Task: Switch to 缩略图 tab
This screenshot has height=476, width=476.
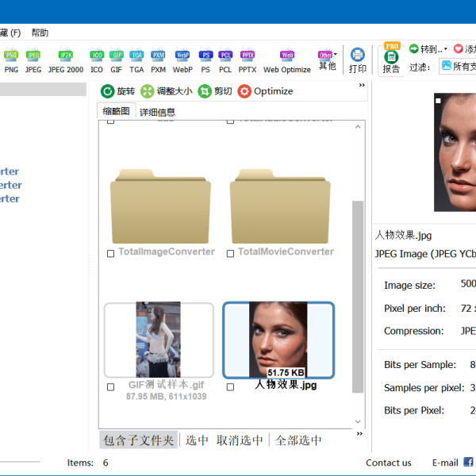Action: tap(117, 111)
